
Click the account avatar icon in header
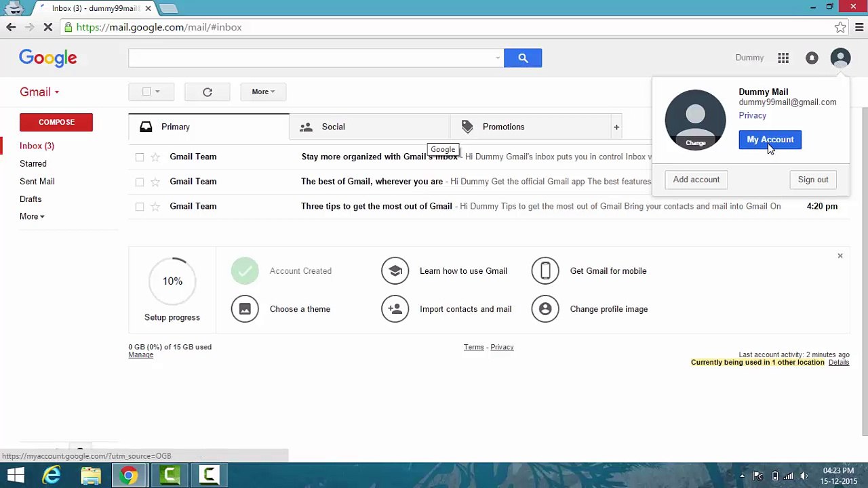[840, 58]
